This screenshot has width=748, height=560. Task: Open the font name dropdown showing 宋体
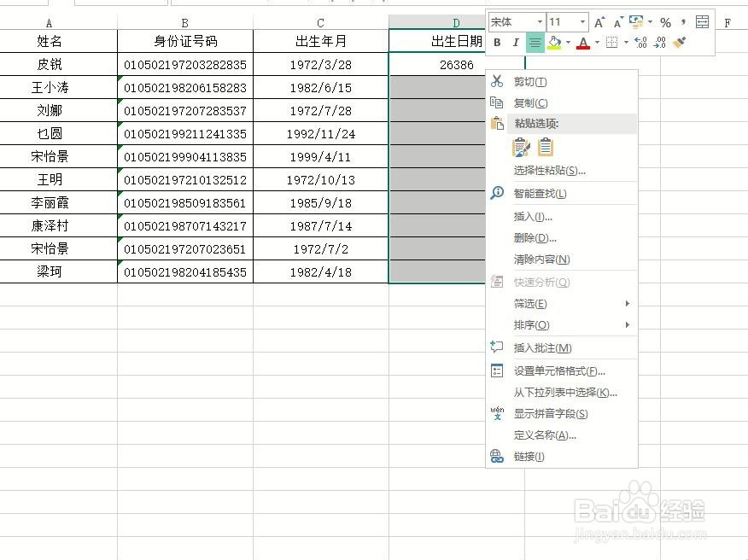coord(540,23)
